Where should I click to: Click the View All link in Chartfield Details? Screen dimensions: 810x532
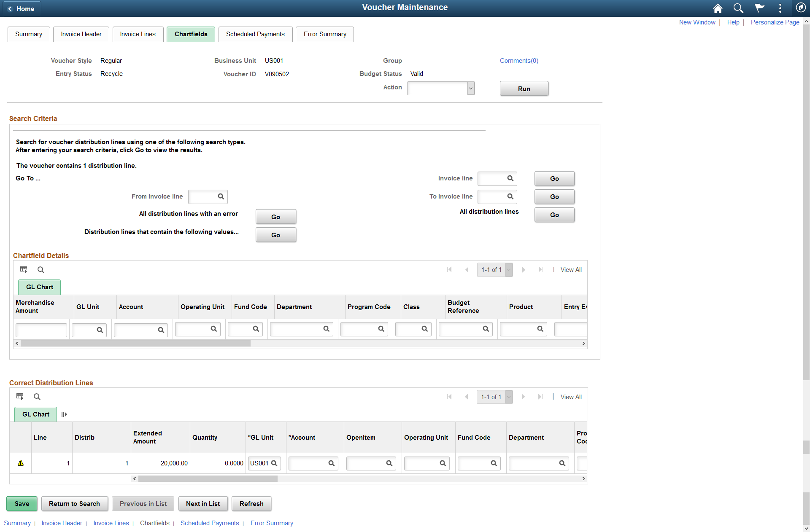point(569,269)
